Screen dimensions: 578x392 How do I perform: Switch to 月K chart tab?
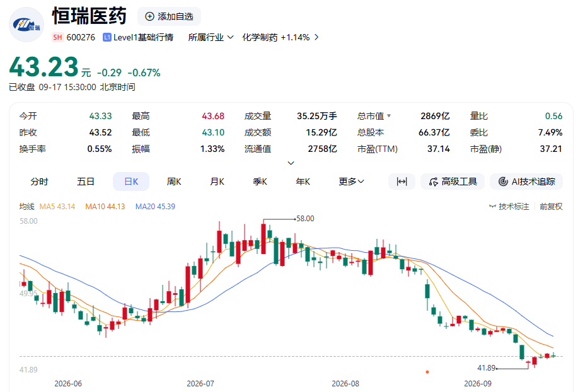[217, 182]
